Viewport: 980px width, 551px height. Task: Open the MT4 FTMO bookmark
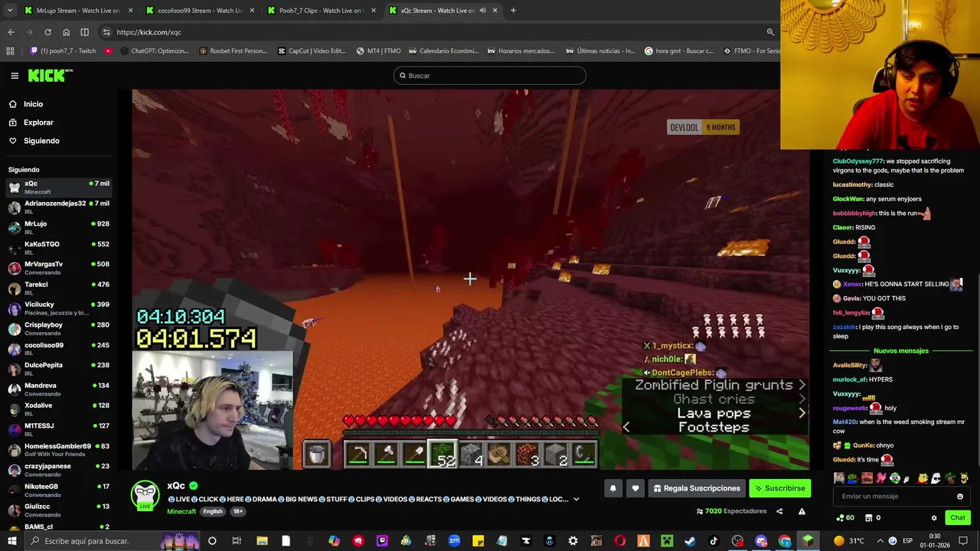click(x=379, y=51)
